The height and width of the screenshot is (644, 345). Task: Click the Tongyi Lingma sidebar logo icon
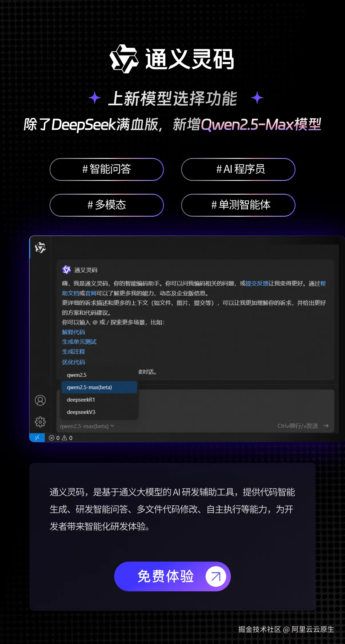pos(40,248)
